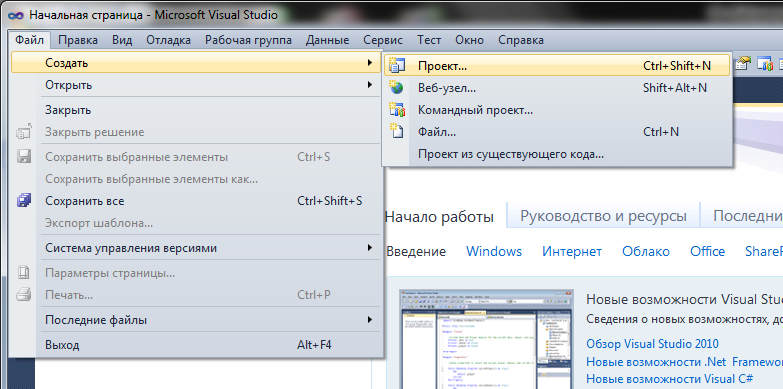Select Экспорт шаблона... entry

coord(196,223)
